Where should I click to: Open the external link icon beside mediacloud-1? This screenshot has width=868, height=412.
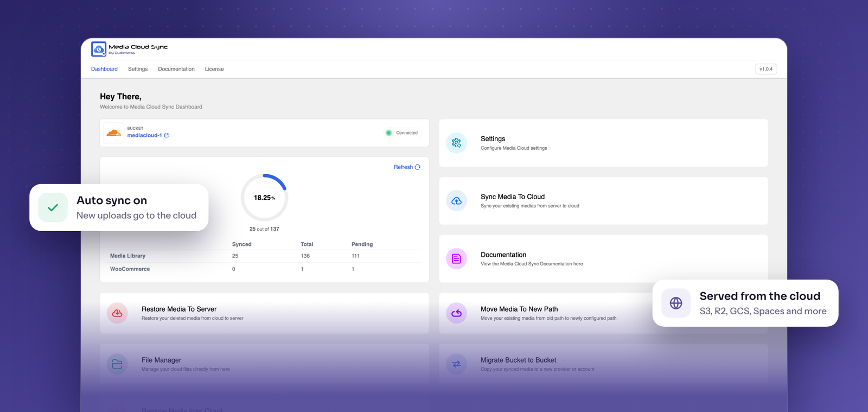[167, 136]
